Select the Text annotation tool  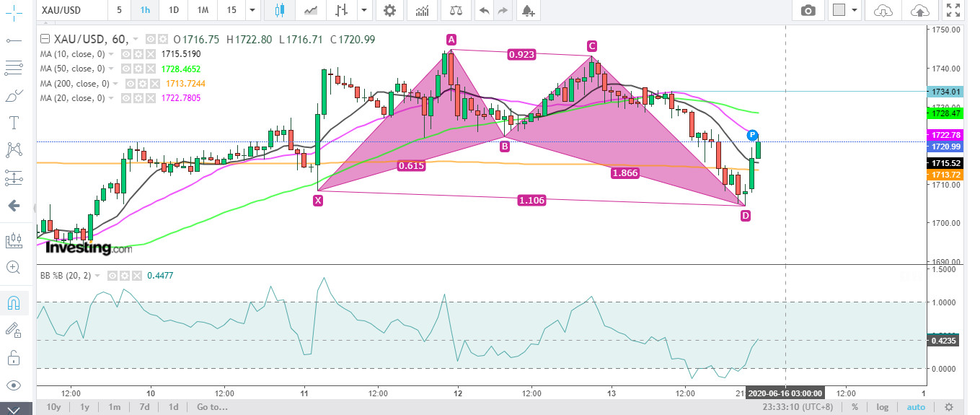click(13, 123)
